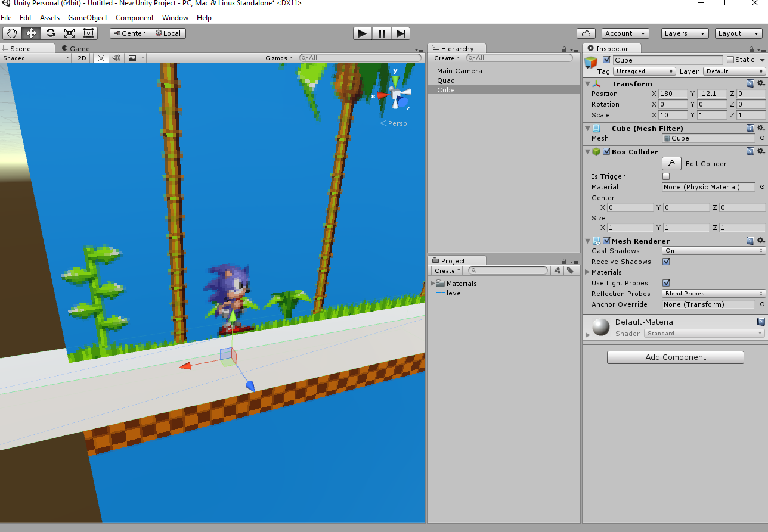Screen dimensions: 768x532
Task: Toggle Use Light Probes checkbox
Action: (x=666, y=283)
